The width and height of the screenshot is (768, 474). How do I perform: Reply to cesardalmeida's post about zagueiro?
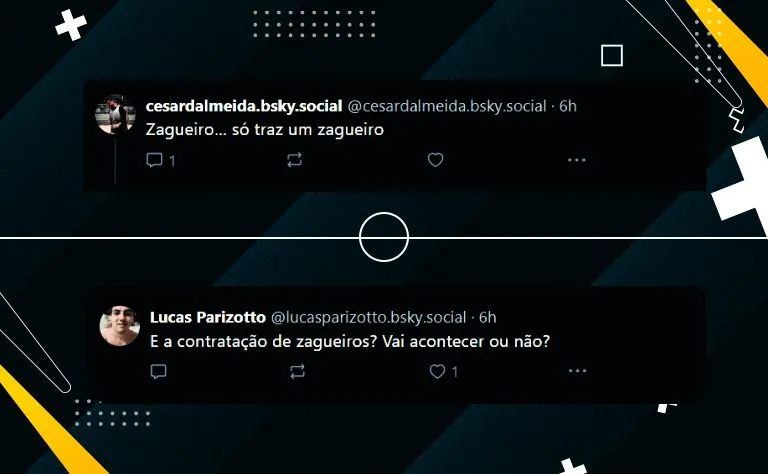click(x=154, y=160)
